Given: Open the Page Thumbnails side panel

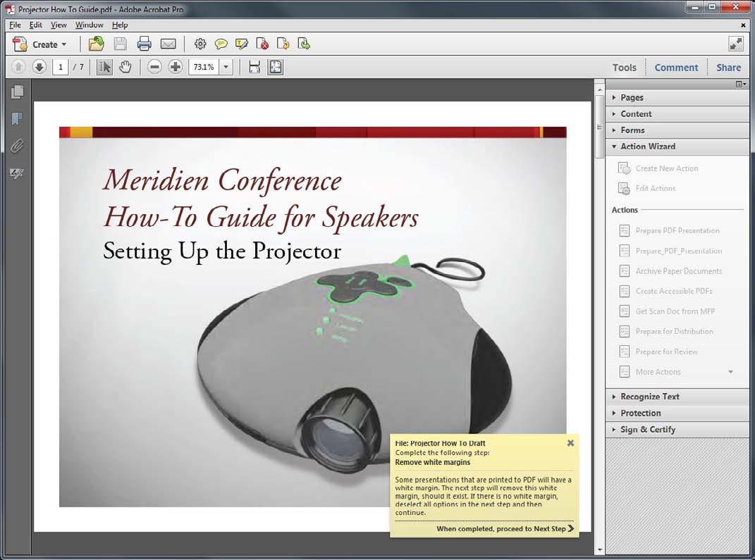Looking at the screenshot, I should click(x=18, y=92).
